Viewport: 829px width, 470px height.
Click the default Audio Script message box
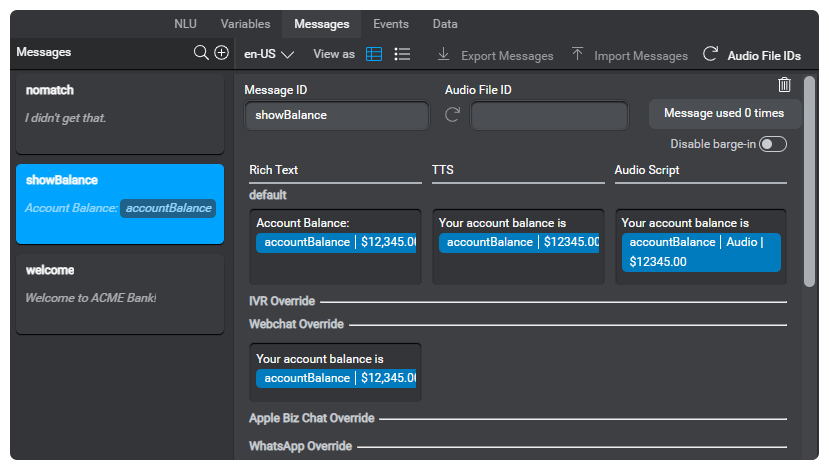[x=701, y=246]
